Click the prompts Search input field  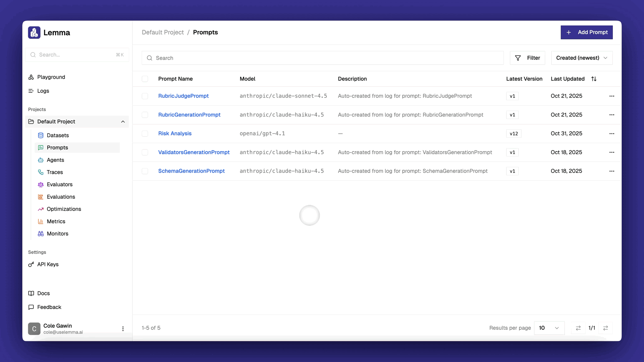pos(322,58)
